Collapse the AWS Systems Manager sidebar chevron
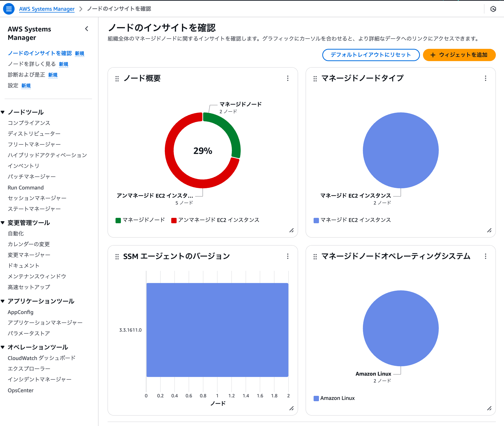504x426 pixels. pos(87,29)
